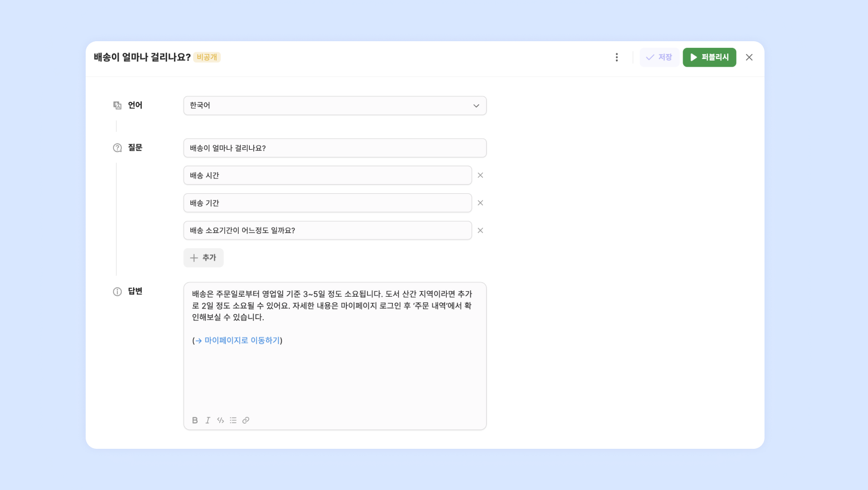Insert a link in answer editor
The height and width of the screenshot is (490, 868).
[246, 420]
